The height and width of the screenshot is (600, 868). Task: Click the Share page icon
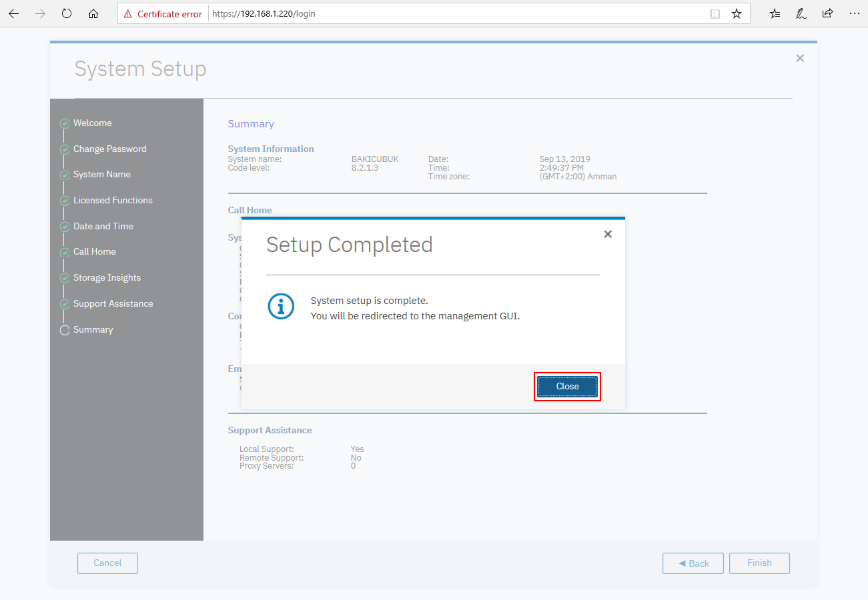pos(827,13)
